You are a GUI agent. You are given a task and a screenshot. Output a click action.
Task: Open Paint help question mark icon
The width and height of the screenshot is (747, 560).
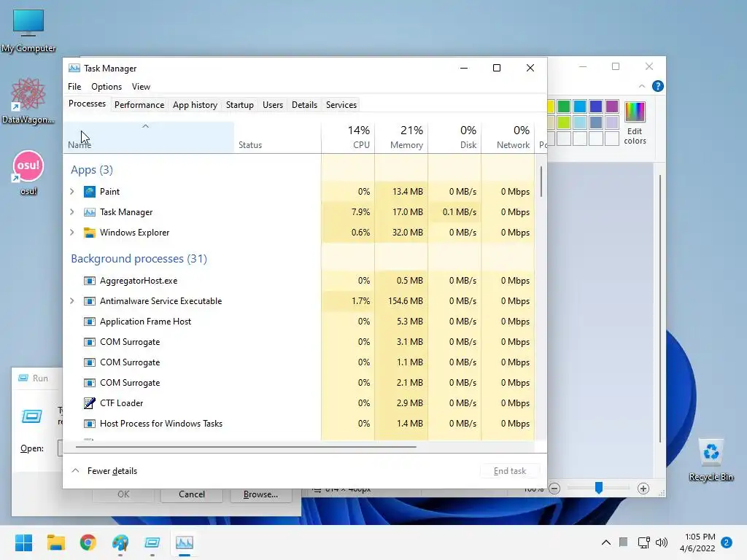point(658,86)
